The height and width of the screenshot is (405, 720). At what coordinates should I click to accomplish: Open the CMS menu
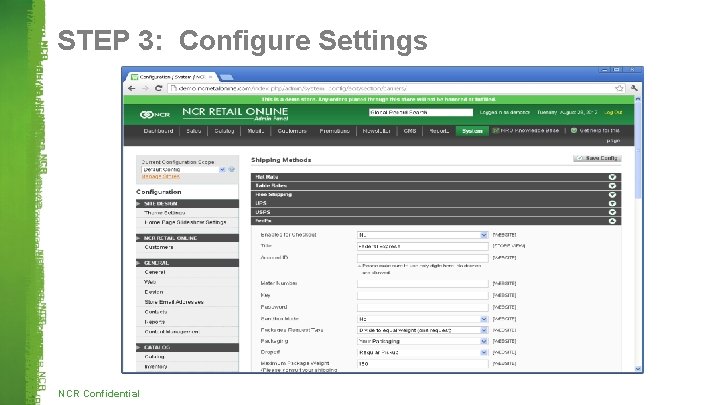pyautogui.click(x=410, y=131)
